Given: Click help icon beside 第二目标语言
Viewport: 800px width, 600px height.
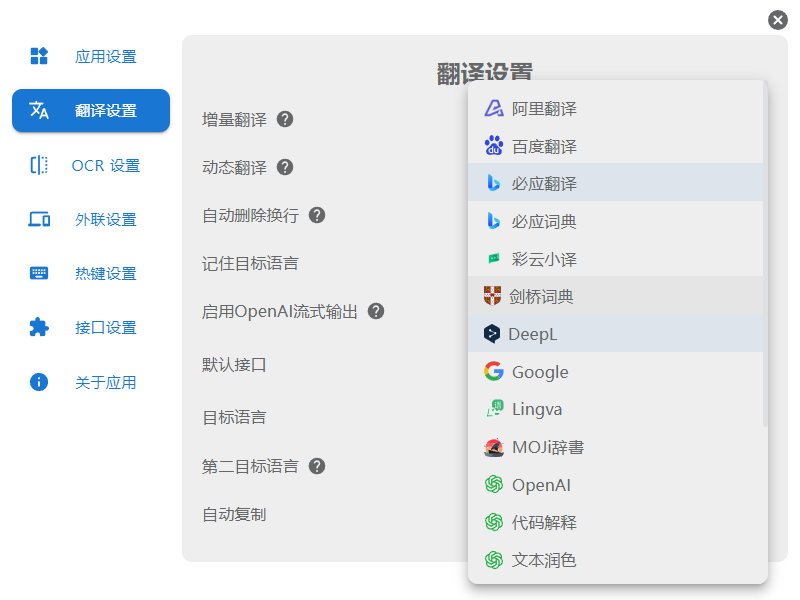Looking at the screenshot, I should [317, 466].
